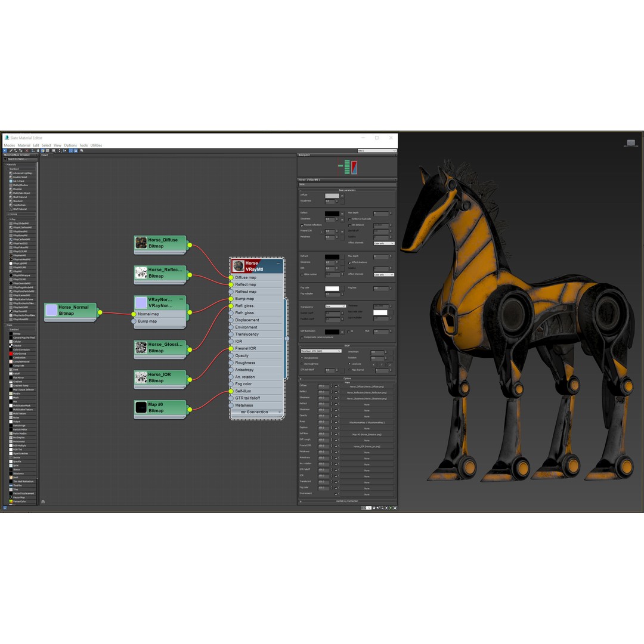
Task: Open reflection Affect channels Color only dropdown
Action: click(x=384, y=243)
